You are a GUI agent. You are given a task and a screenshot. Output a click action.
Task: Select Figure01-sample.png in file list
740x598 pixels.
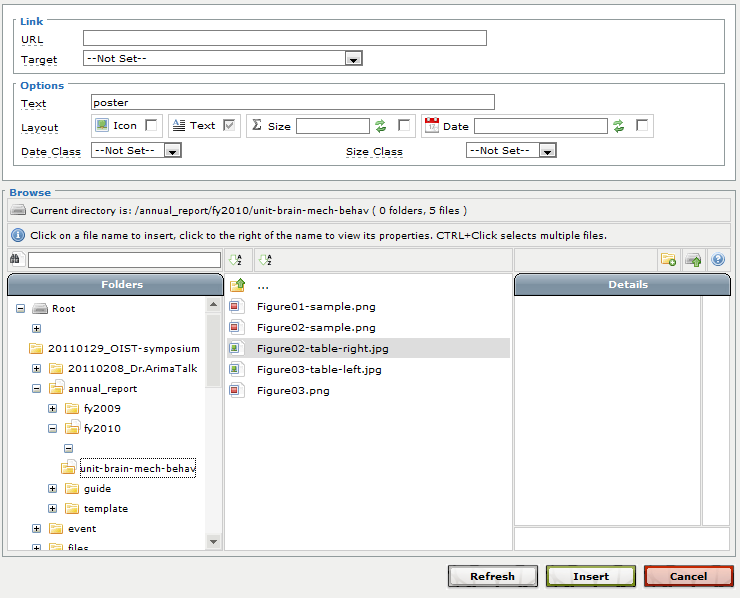[315, 307]
